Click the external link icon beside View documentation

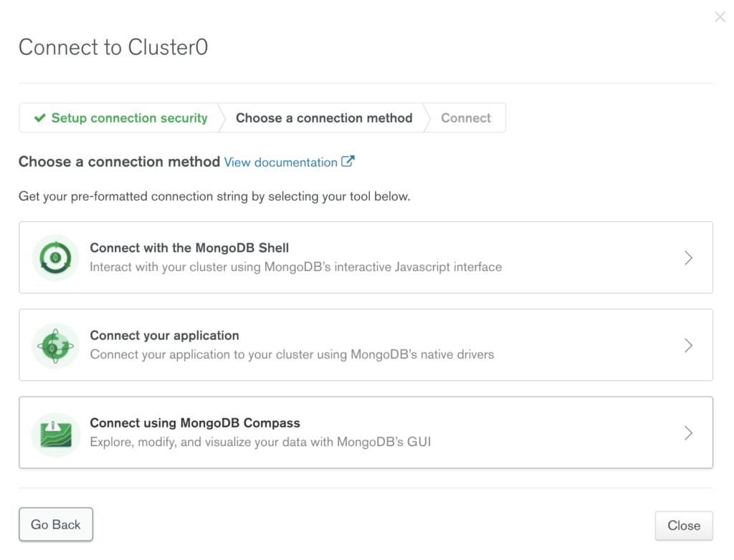pos(348,161)
